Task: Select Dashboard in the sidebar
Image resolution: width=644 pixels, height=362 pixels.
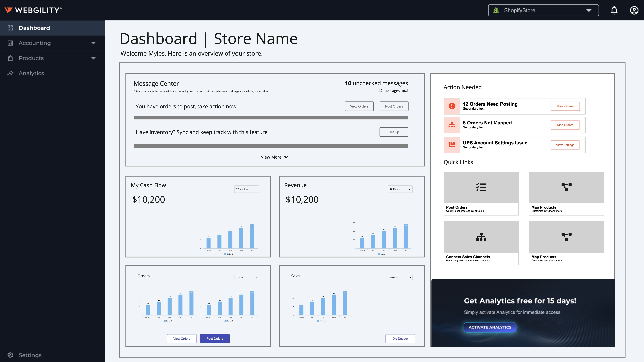Action: pyautogui.click(x=34, y=28)
